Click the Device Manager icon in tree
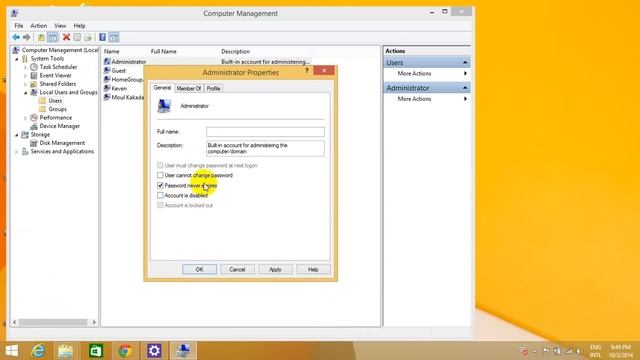 point(34,126)
